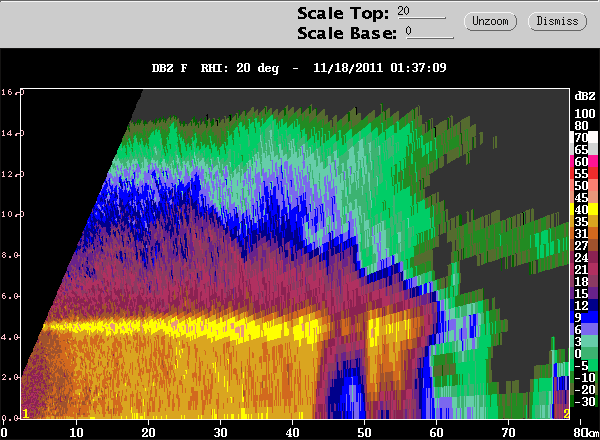The width and height of the screenshot is (600, 440).
Task: Pick the pink 60 dBZ color swatch
Action: point(584,161)
